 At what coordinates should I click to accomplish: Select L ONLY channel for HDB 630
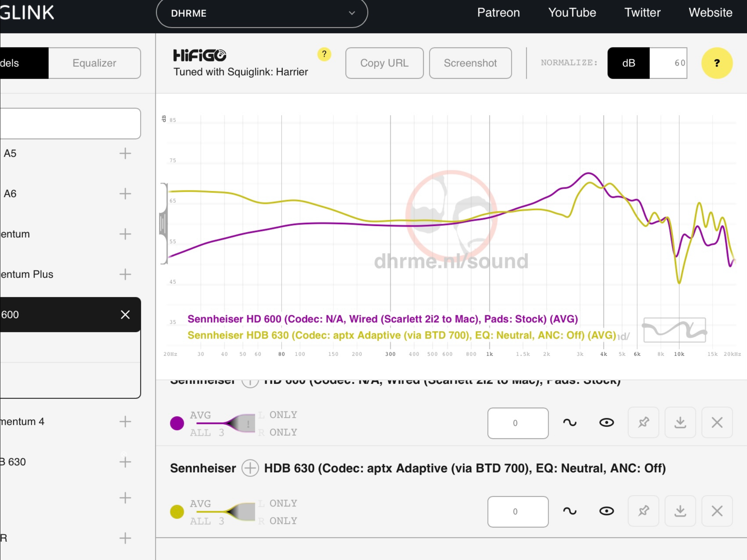278,503
